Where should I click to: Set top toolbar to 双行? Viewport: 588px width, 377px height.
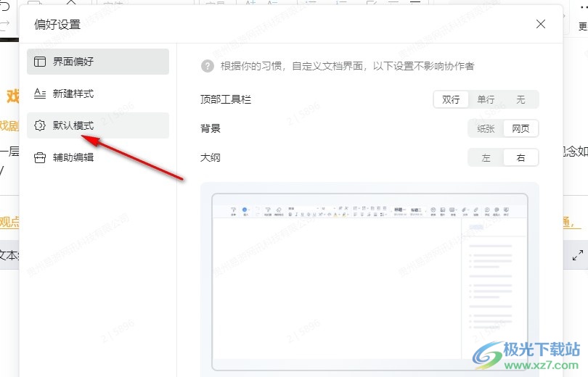tap(451, 99)
